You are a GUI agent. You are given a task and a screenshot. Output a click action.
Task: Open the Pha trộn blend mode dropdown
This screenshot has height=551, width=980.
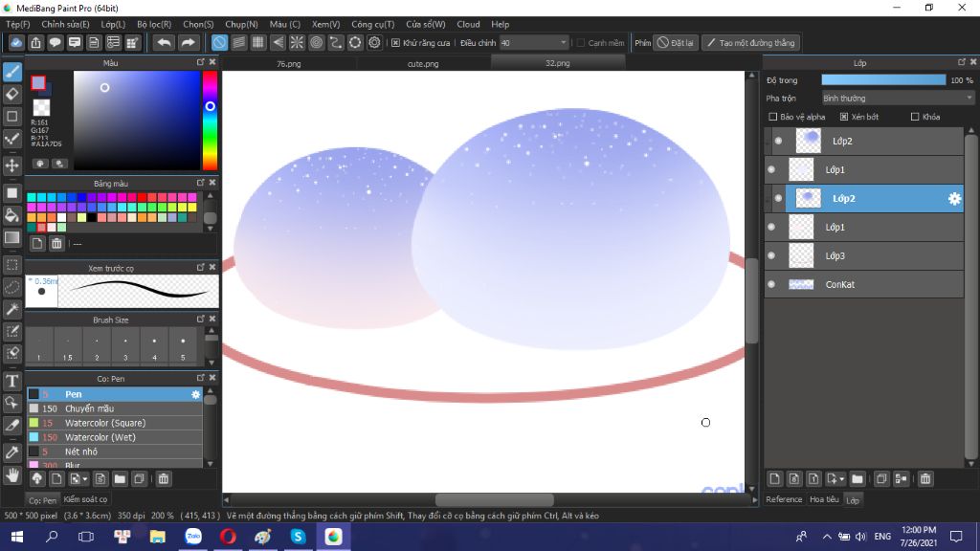click(898, 99)
